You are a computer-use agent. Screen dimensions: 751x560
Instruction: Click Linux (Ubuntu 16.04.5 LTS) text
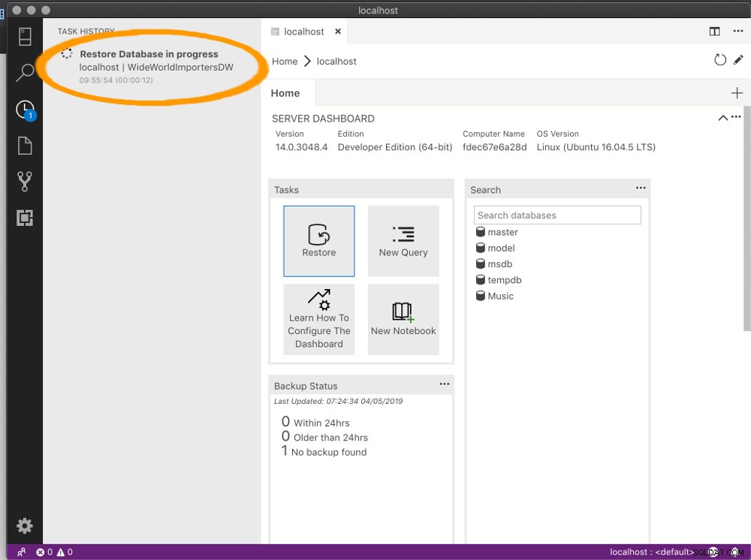coord(596,147)
